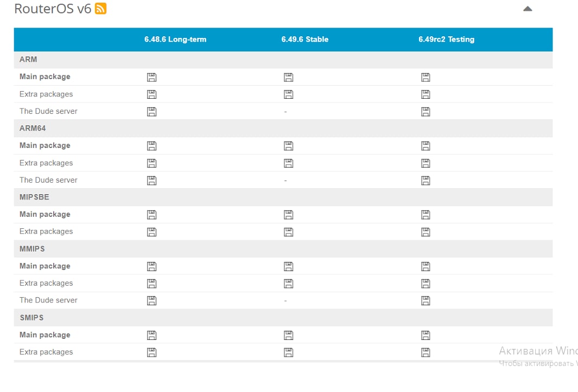Download ARM Main package 6.48.6 Long-term

click(x=151, y=78)
